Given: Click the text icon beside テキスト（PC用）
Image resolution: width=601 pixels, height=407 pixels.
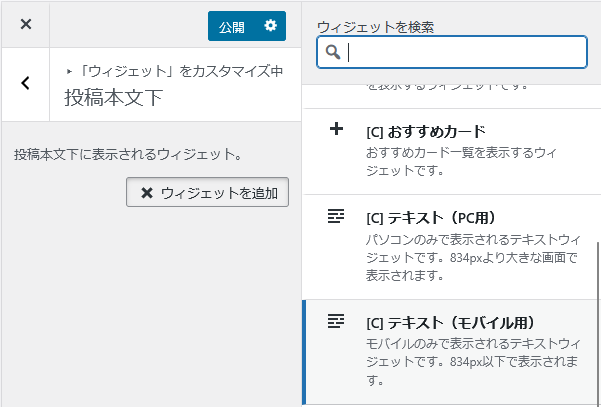Looking at the screenshot, I should [x=336, y=216].
